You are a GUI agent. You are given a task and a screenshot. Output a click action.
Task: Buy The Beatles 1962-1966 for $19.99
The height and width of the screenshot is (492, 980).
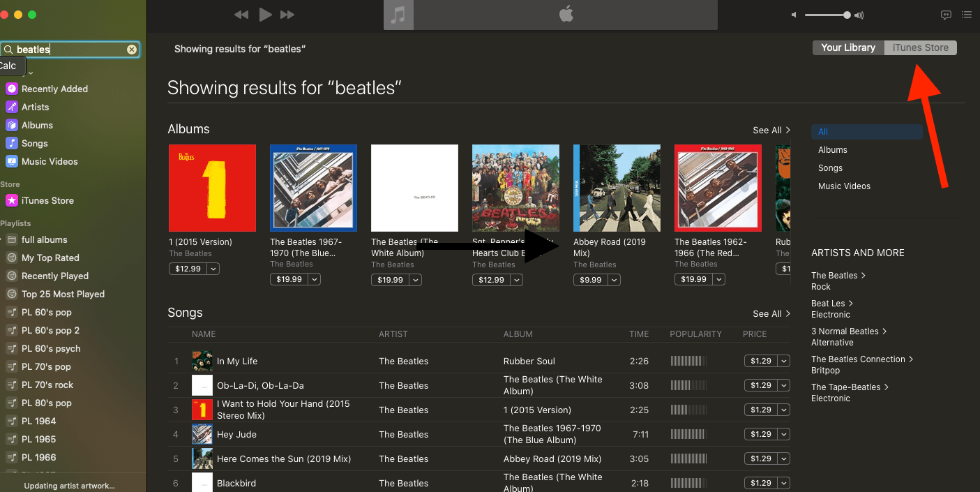coord(693,279)
